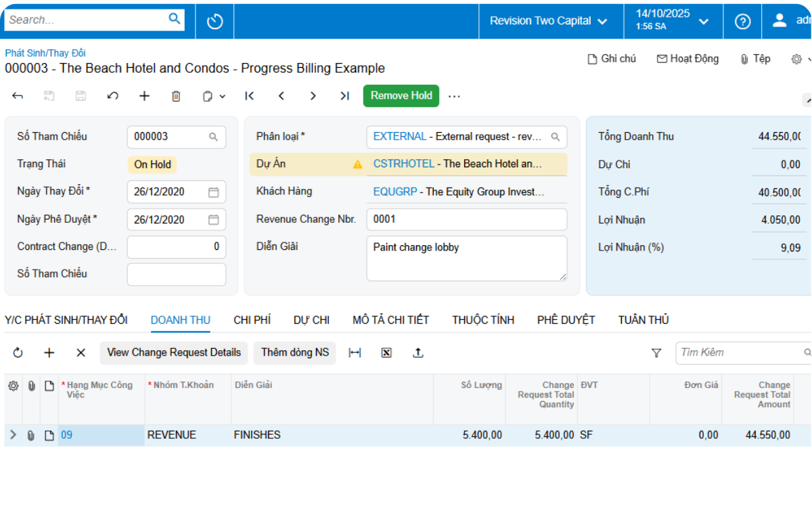Go to the previous record
The image size is (812, 508).
[281, 96]
